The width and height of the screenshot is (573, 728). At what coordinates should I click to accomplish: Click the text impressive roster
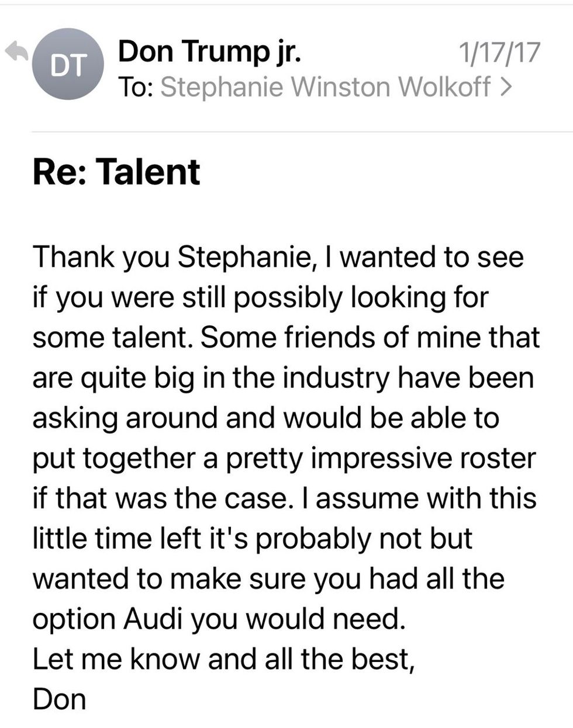point(423,458)
